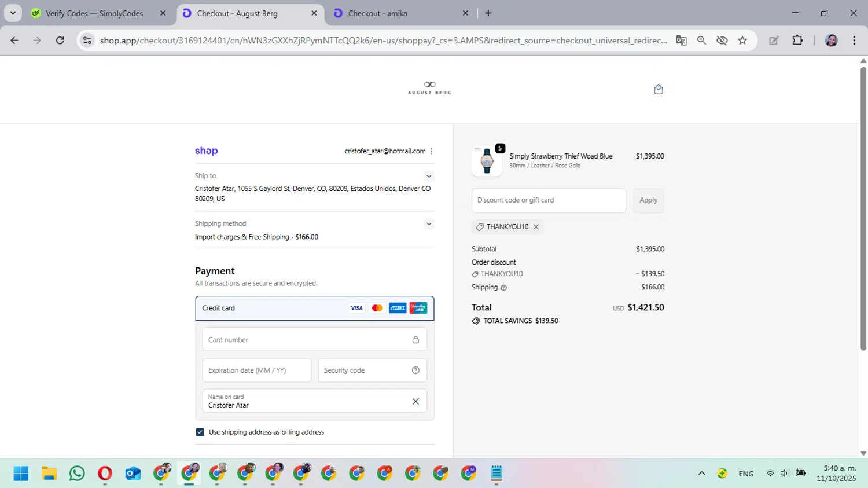Image resolution: width=868 pixels, height=488 pixels.
Task: Uncheck Use shipping address as billing address
Action: pyautogui.click(x=200, y=432)
